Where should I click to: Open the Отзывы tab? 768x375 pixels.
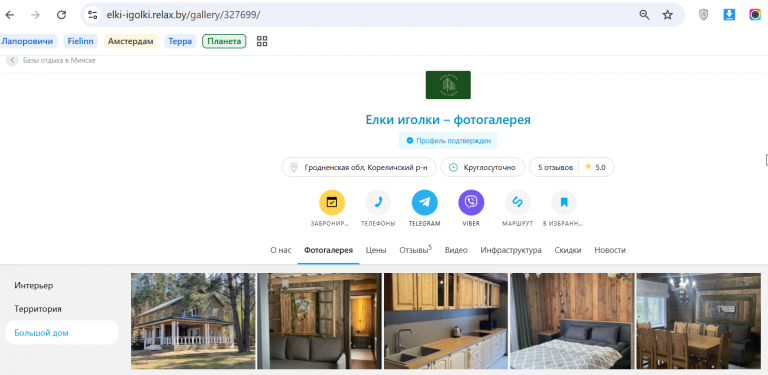point(415,250)
